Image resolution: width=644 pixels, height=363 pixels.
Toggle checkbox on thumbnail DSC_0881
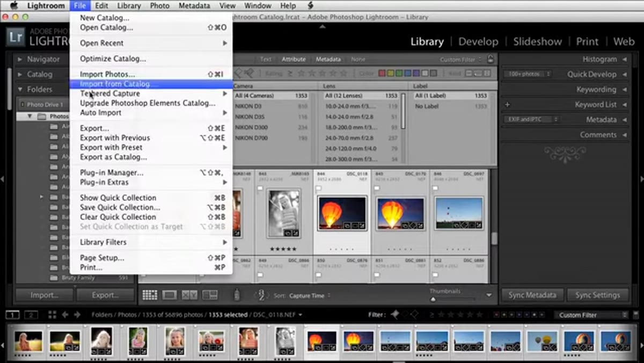click(376, 275)
